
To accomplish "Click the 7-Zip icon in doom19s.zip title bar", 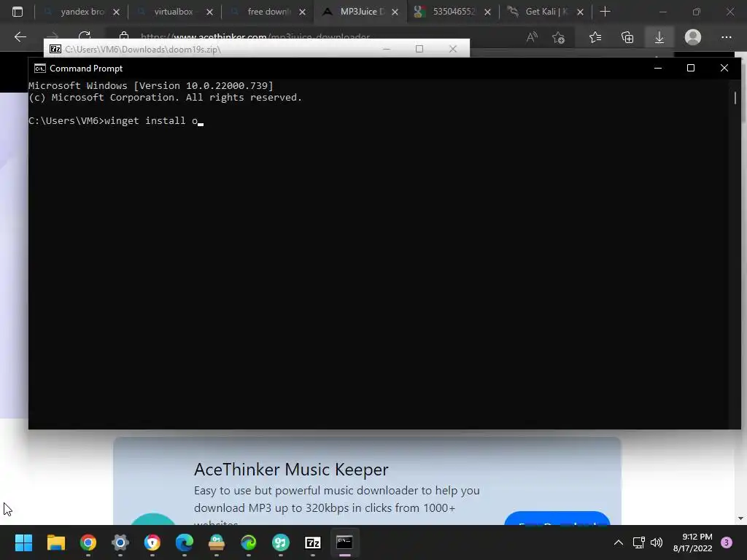I will pos(55,49).
